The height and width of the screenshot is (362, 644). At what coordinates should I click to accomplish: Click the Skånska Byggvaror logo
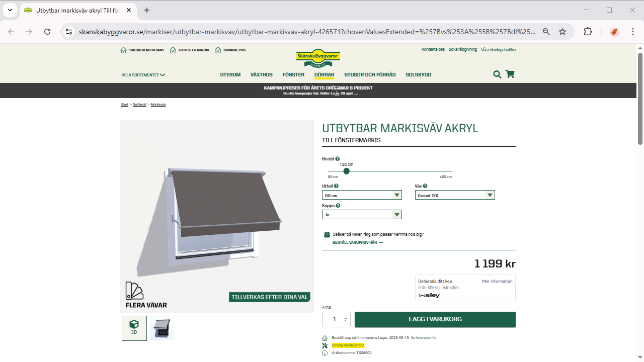[318, 57]
